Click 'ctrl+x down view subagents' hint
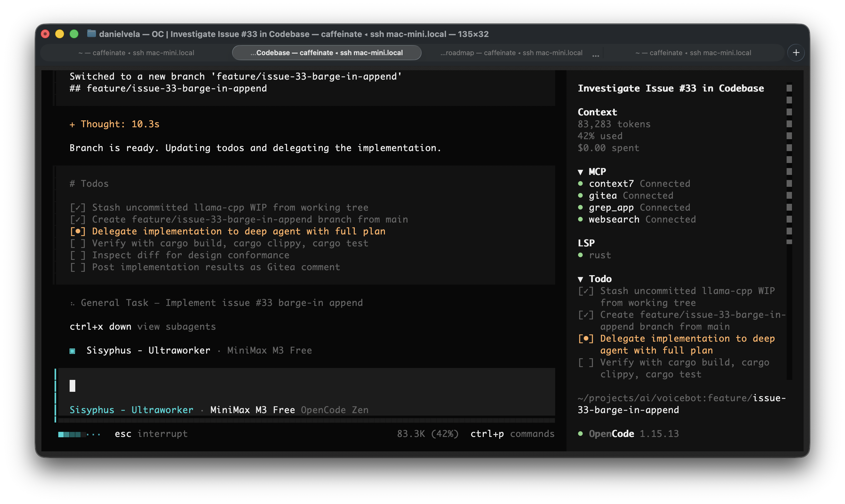Image resolution: width=845 pixels, height=504 pixels. [143, 327]
